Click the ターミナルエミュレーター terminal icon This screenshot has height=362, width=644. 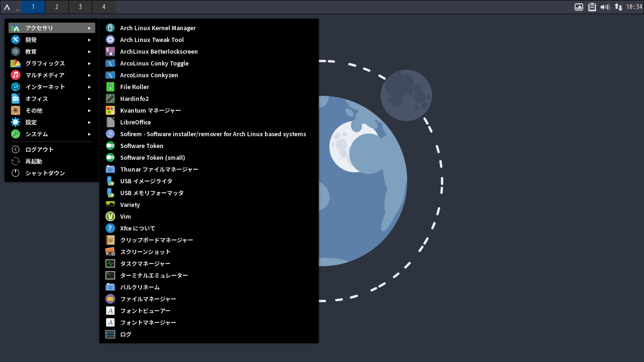(x=110, y=275)
